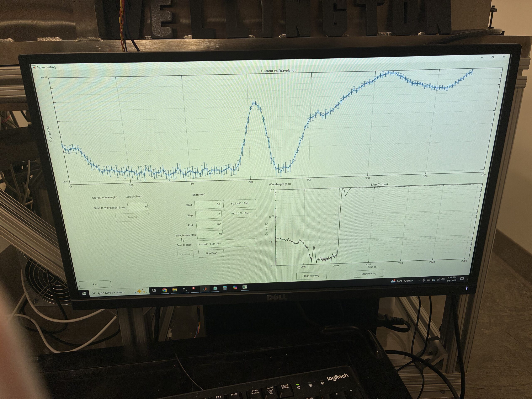The image size is (532, 399).
Task: Click the Send to Wavelength input
Action: [138, 207]
